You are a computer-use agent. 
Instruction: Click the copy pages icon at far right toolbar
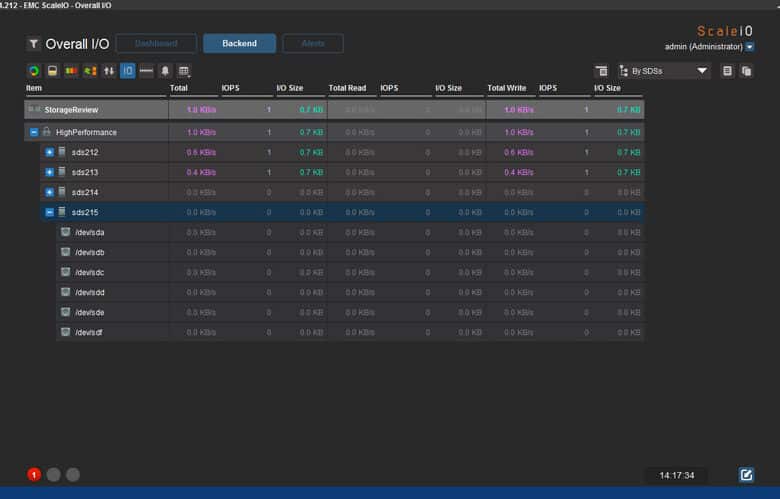(x=746, y=71)
